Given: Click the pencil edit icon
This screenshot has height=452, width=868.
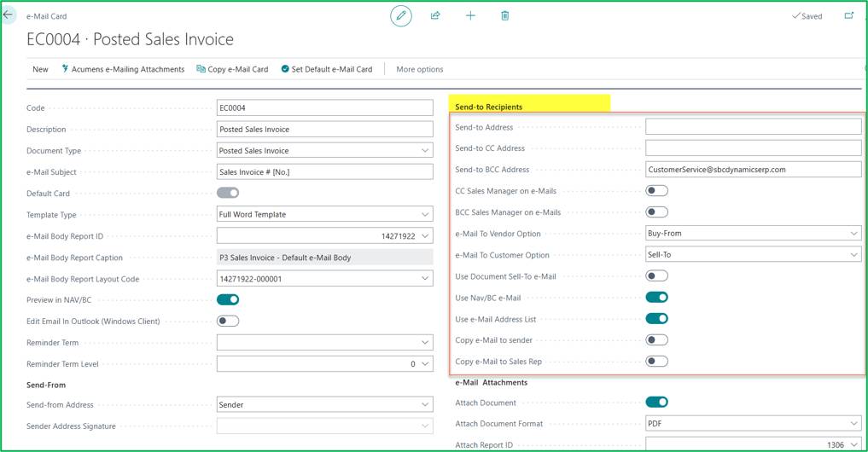Looking at the screenshot, I should click(x=401, y=16).
